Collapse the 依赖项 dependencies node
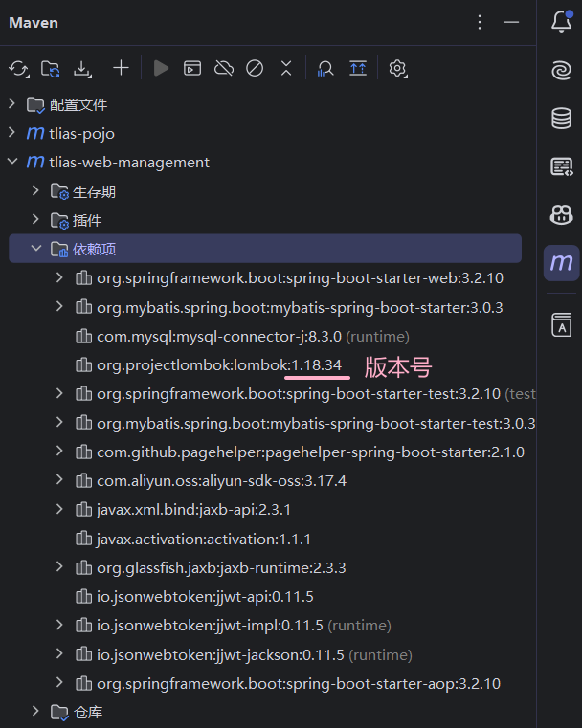The image size is (582, 728). (x=36, y=249)
